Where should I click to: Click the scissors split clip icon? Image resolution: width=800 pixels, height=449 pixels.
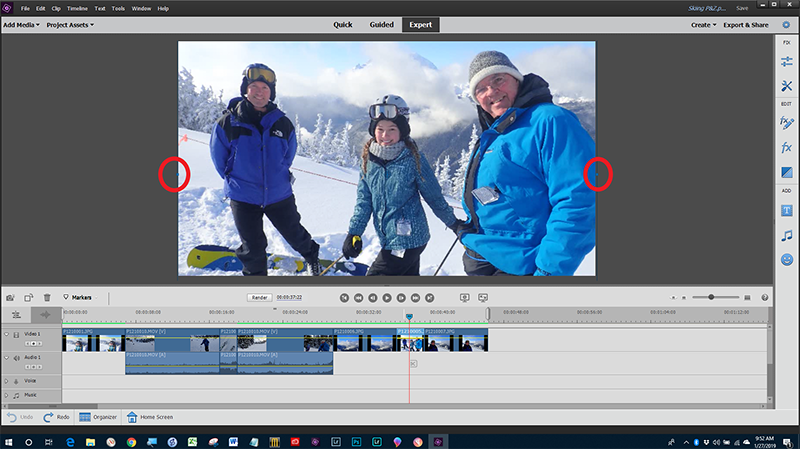point(413,364)
